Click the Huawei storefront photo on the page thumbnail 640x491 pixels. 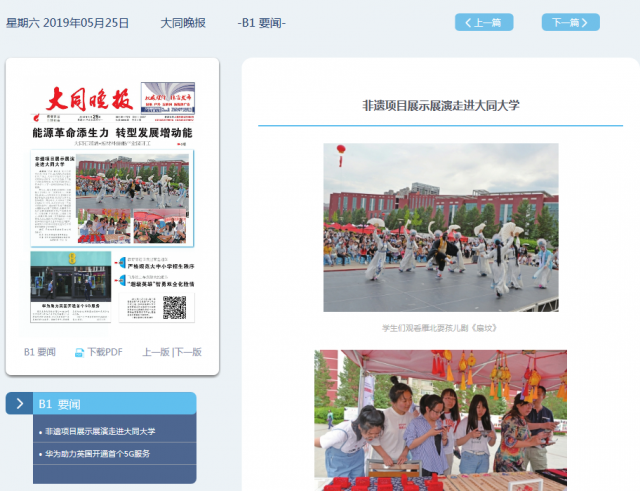(x=71, y=276)
